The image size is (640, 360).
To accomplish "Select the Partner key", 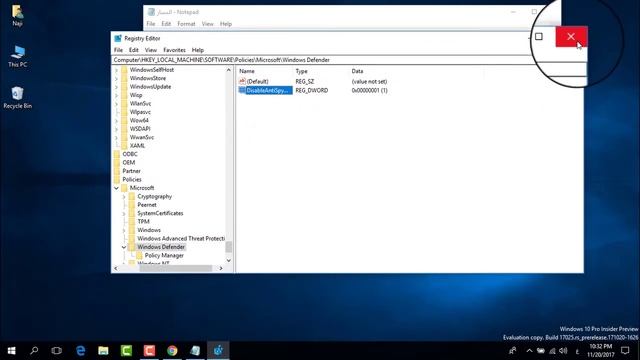I will [x=131, y=171].
